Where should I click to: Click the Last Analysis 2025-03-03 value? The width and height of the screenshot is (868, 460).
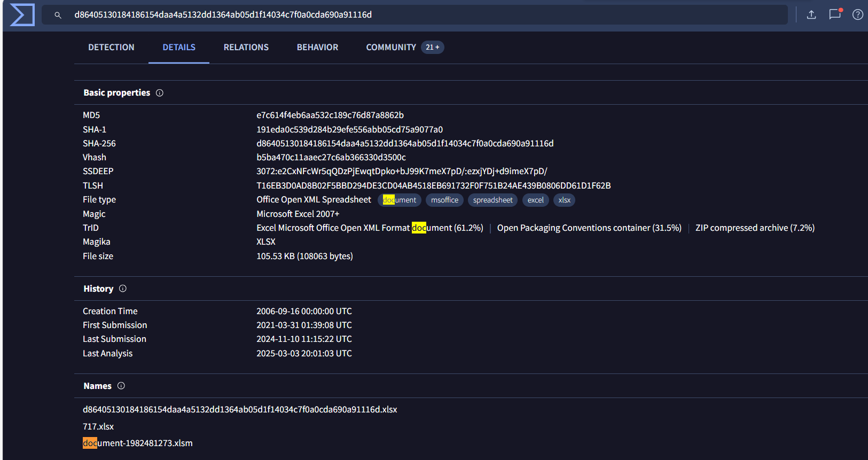coord(304,353)
